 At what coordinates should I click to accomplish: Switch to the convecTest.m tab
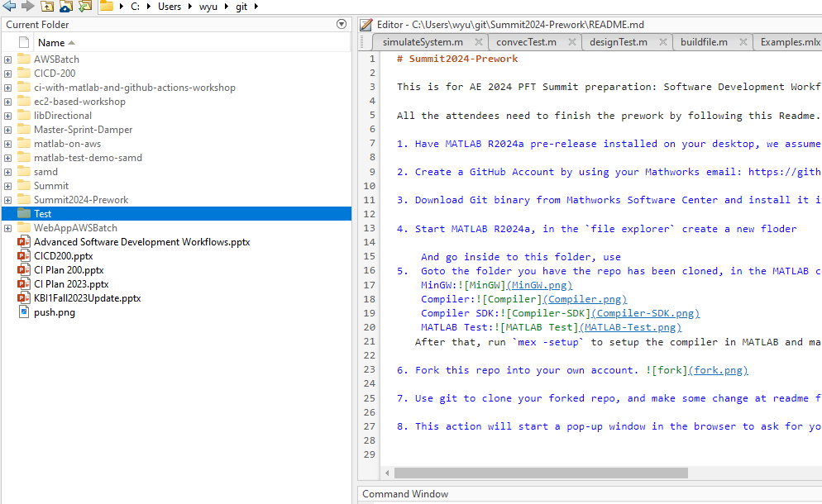[526, 42]
